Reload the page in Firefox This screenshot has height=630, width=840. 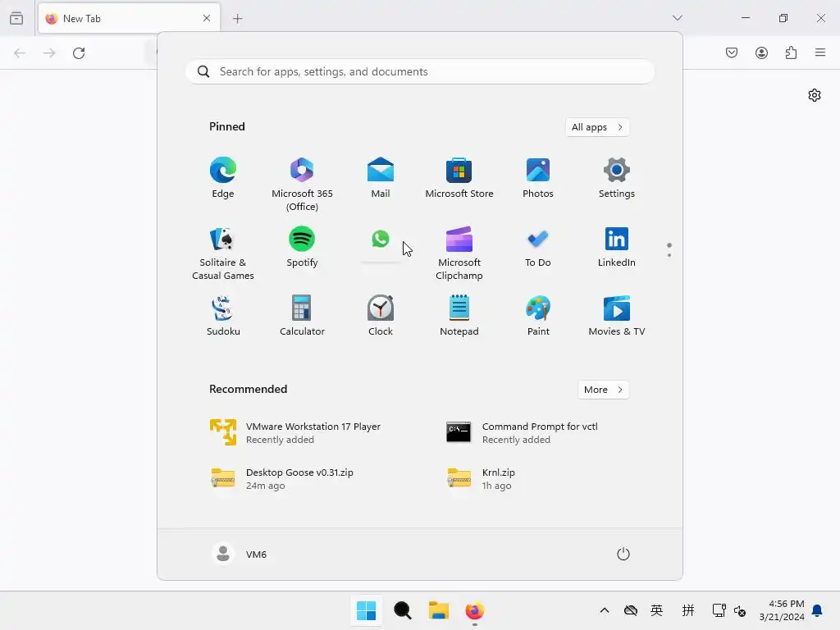79,53
